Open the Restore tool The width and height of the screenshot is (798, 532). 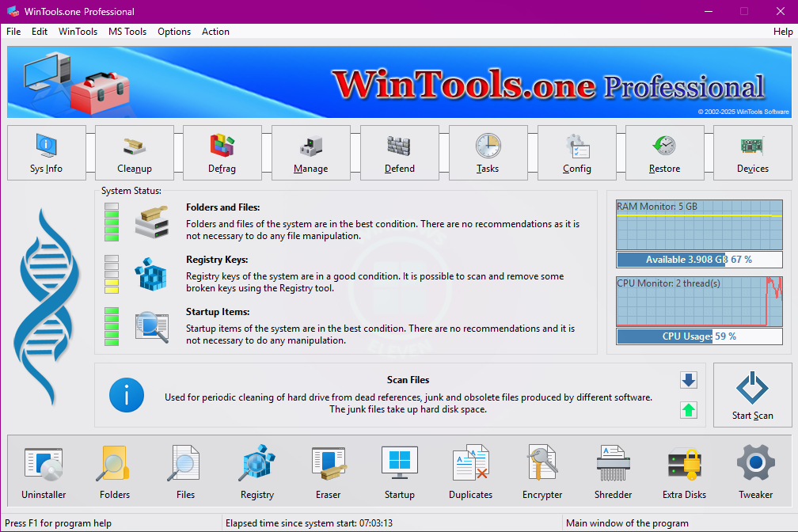[665, 153]
